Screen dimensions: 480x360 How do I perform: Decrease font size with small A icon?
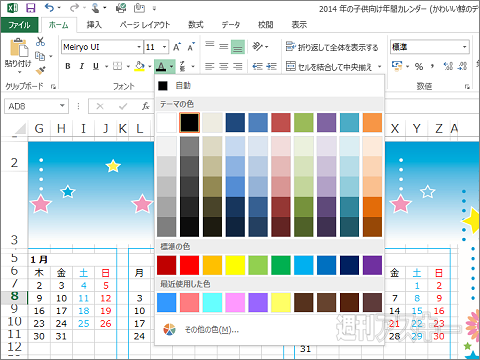point(191,47)
